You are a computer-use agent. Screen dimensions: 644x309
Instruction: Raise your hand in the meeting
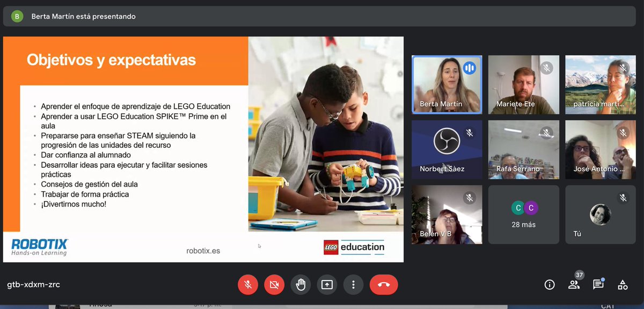pos(301,285)
